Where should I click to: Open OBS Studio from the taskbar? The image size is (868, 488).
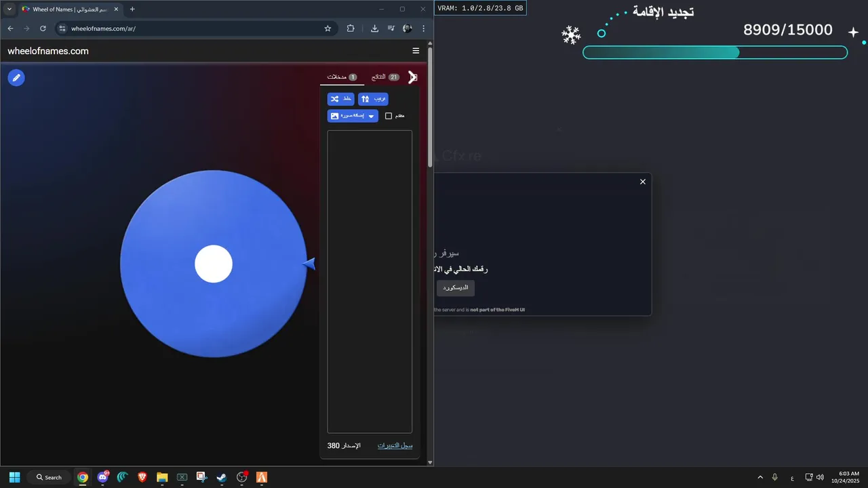pos(242,477)
